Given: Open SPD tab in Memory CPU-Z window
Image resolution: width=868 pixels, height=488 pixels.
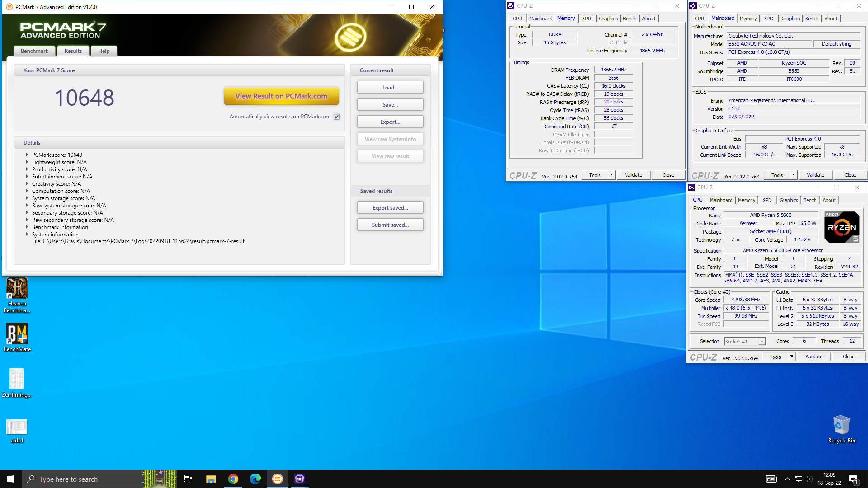Looking at the screenshot, I should [586, 19].
